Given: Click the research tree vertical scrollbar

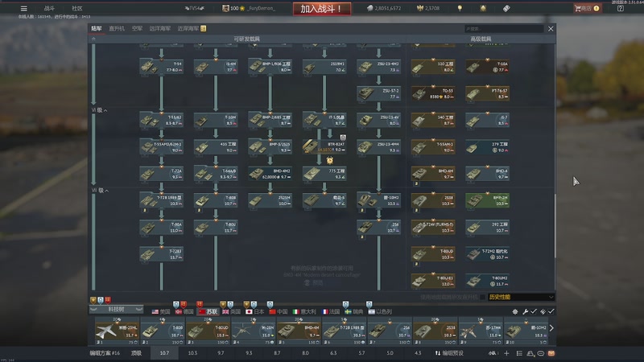Looking at the screenshot, I should [555, 225].
